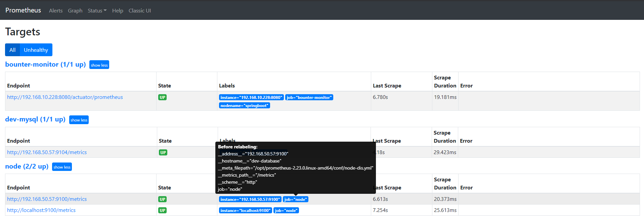The height and width of the screenshot is (216, 644).
Task: Collapse dev-mysql section with show less
Action: [x=79, y=120]
